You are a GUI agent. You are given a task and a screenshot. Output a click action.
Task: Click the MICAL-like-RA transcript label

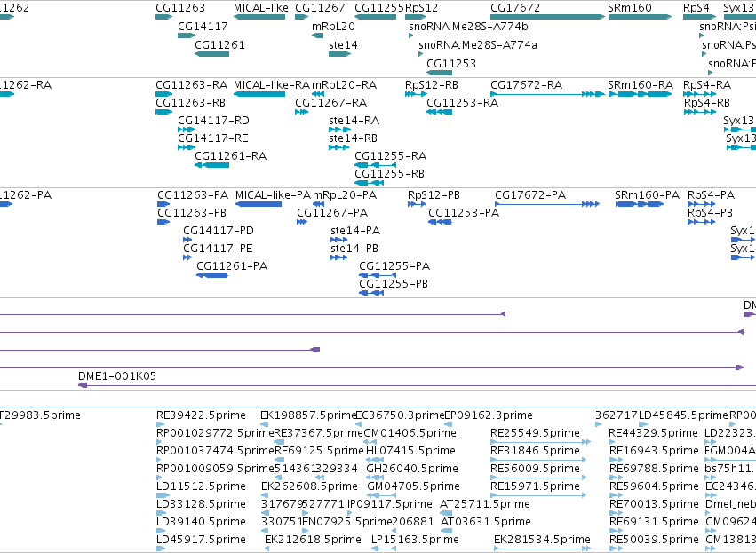[x=272, y=85]
